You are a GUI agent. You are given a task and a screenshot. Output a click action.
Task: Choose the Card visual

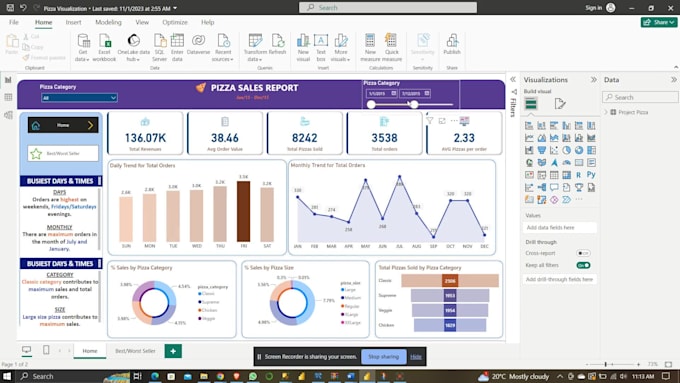click(x=579, y=163)
